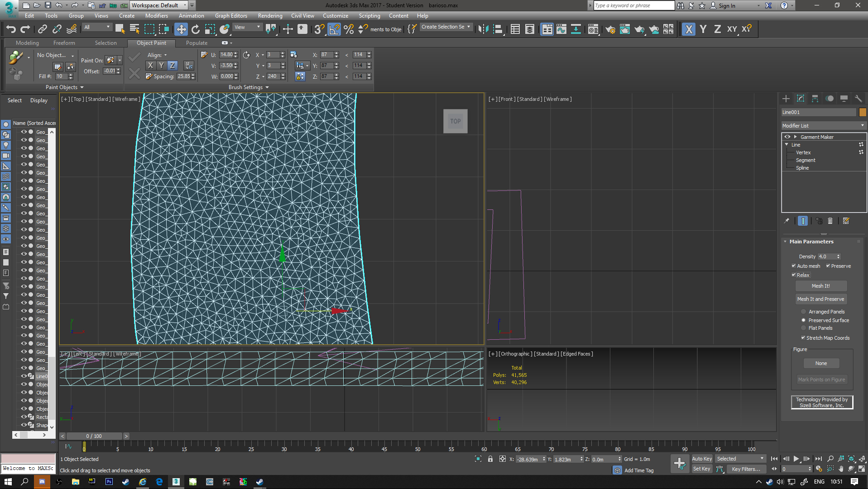Open the Modifiers menu
This screenshot has height=489, width=868.
(x=157, y=16)
